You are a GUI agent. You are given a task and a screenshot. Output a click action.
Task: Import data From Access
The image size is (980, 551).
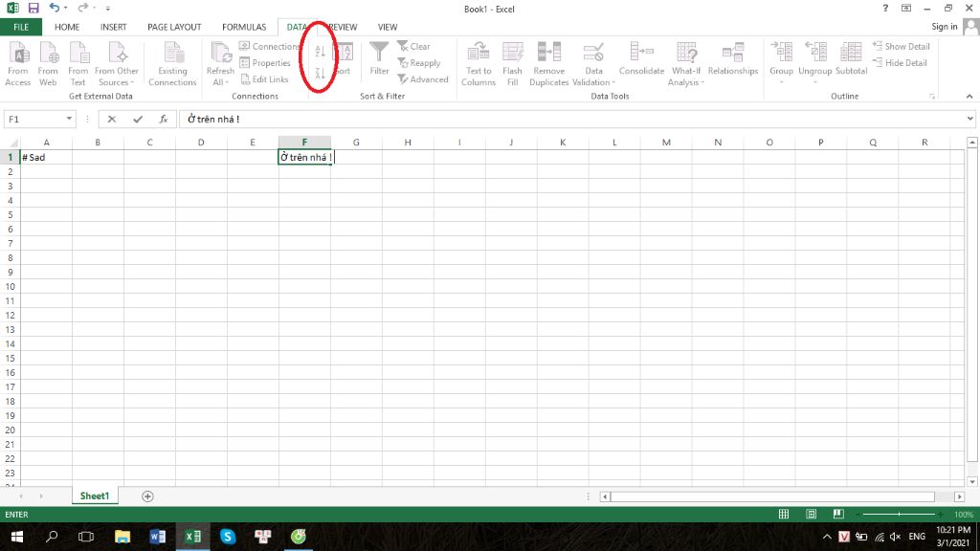point(18,64)
